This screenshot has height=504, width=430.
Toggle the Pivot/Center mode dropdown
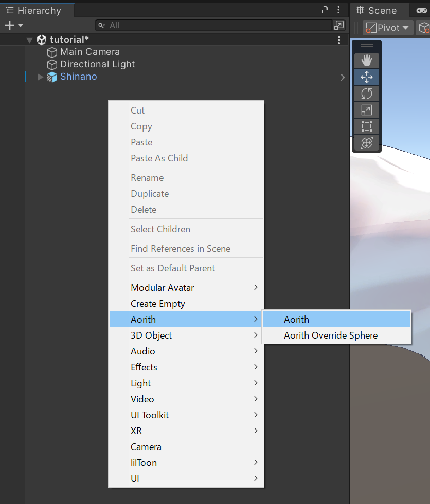[387, 27]
